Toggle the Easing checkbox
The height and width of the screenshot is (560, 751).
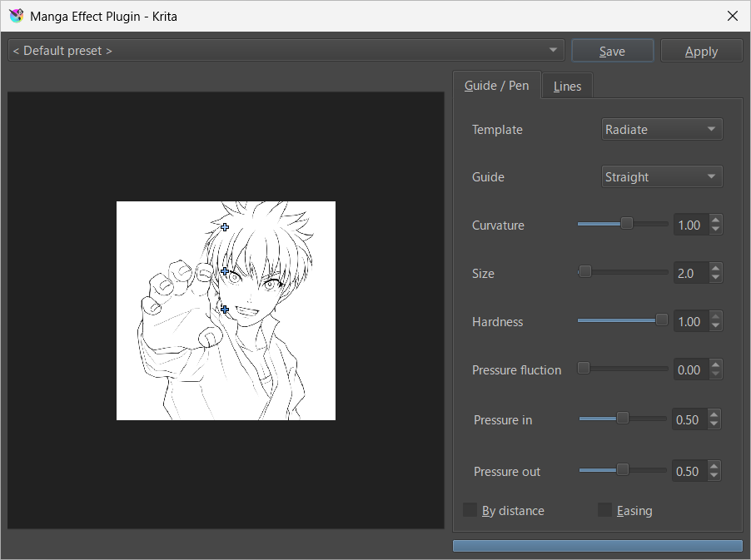click(x=605, y=510)
